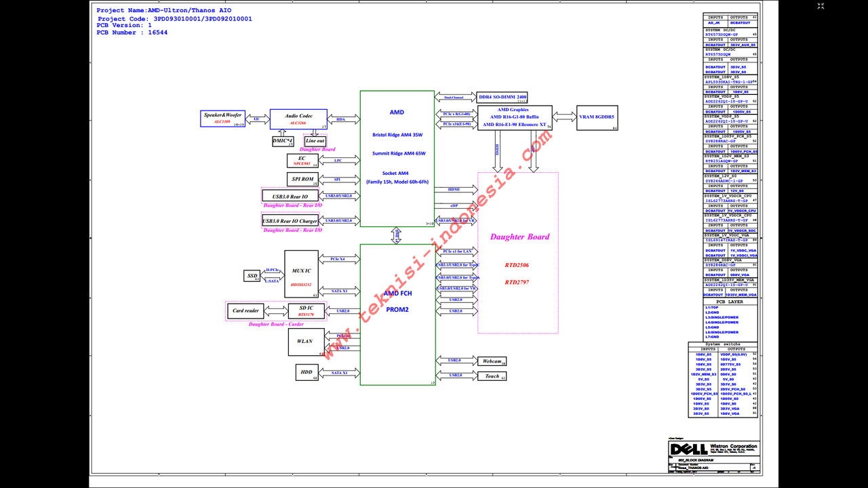Click the I2C bus label

coord(257,119)
